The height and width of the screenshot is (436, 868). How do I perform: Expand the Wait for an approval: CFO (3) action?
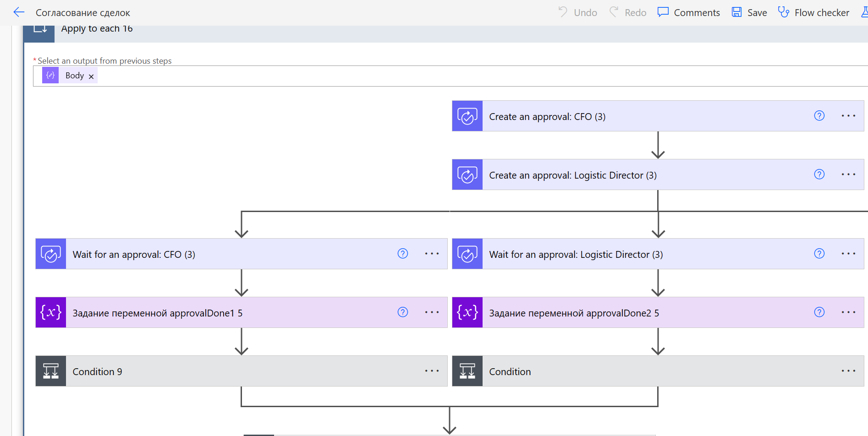pos(229,254)
